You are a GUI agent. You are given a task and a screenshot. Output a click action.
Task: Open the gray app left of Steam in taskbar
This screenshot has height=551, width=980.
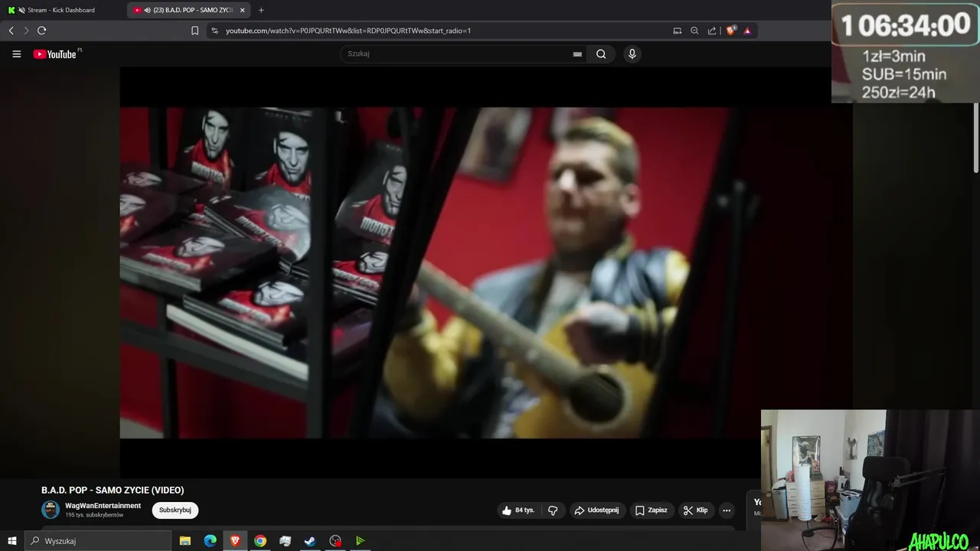tap(285, 541)
